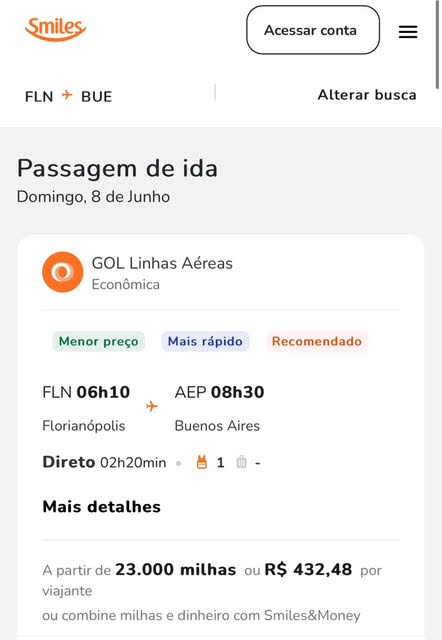Click the R$ 432,48 price
The image size is (442, 640).
click(x=308, y=569)
